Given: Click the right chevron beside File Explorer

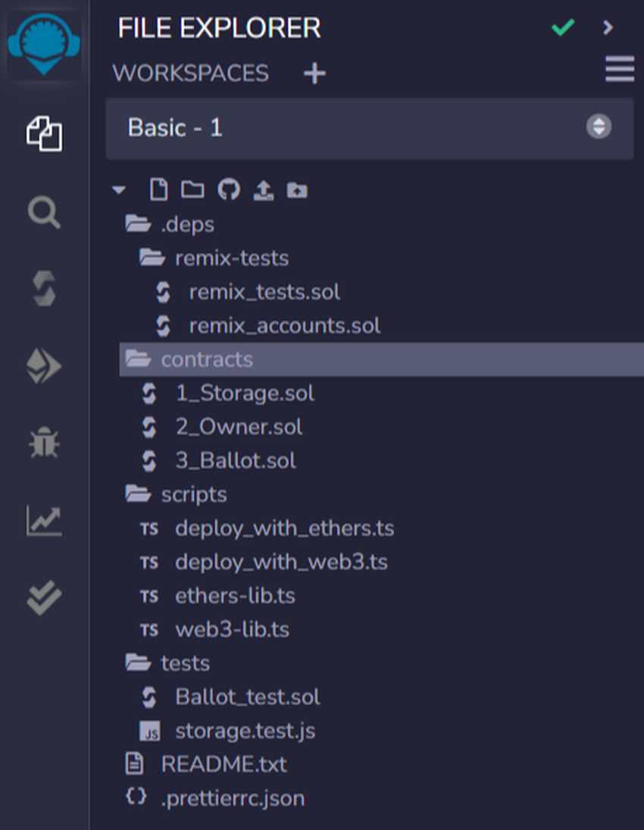Looking at the screenshot, I should pos(608,28).
